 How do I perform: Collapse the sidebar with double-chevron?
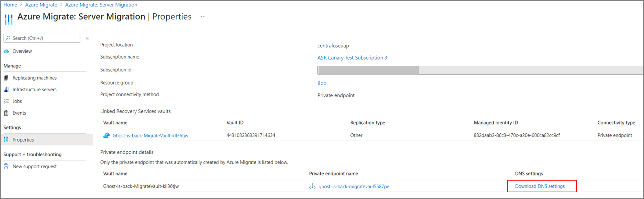tap(87, 38)
